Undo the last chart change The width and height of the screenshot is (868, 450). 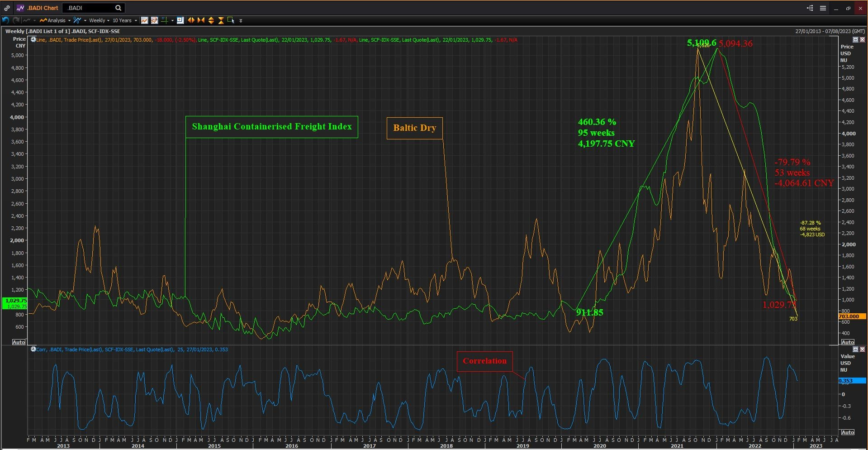pos(5,20)
